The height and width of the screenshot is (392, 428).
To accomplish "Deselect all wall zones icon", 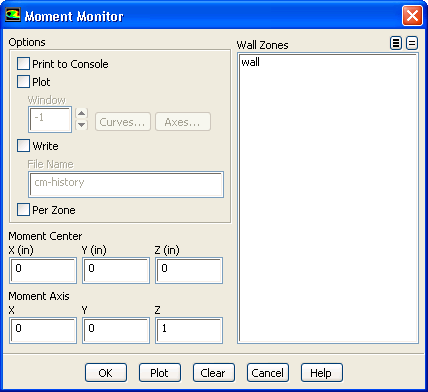I will pos(412,43).
